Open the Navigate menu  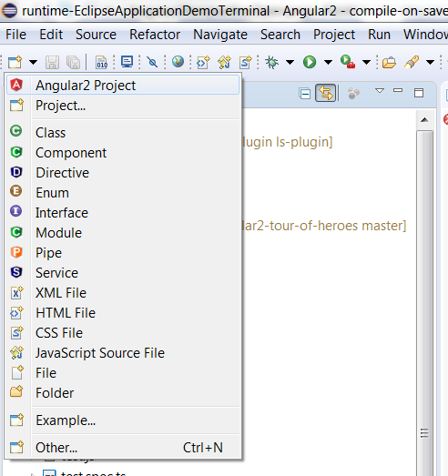(220, 35)
